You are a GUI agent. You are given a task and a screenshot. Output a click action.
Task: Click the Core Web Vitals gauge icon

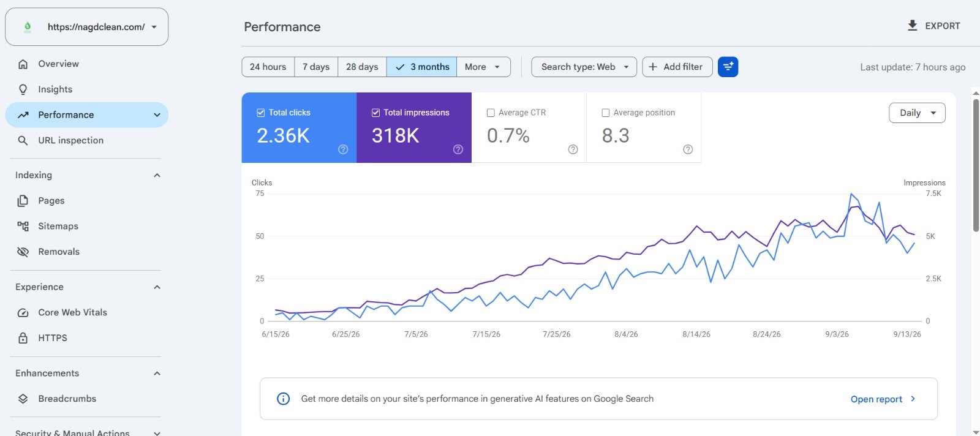tap(23, 312)
